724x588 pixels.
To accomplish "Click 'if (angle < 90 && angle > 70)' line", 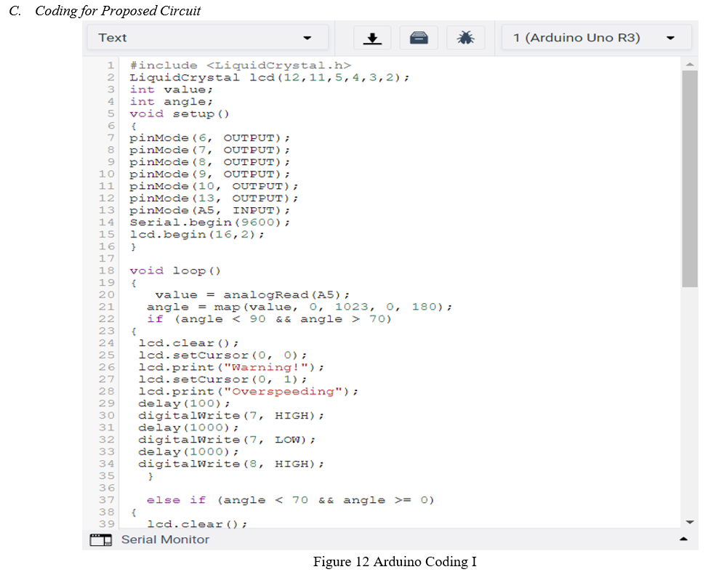I will tap(269, 319).
